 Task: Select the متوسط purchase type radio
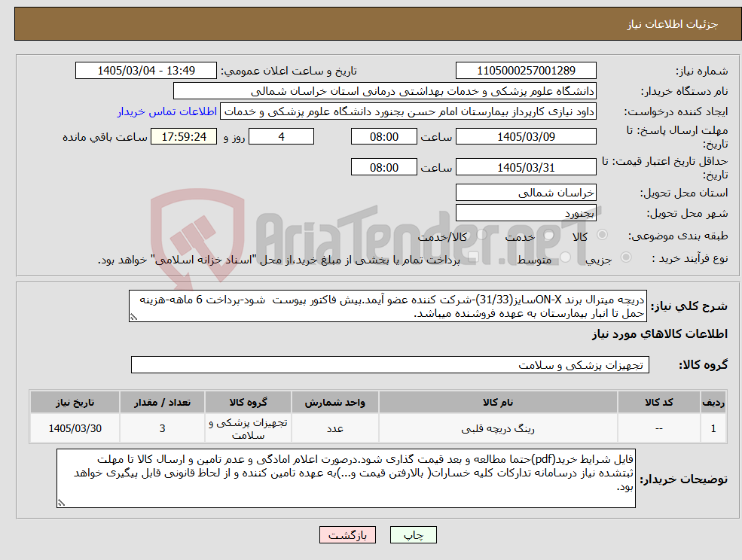click(565, 257)
